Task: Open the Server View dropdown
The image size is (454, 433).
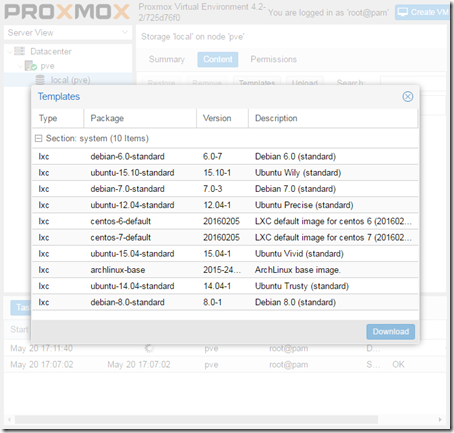Action: tap(68, 33)
